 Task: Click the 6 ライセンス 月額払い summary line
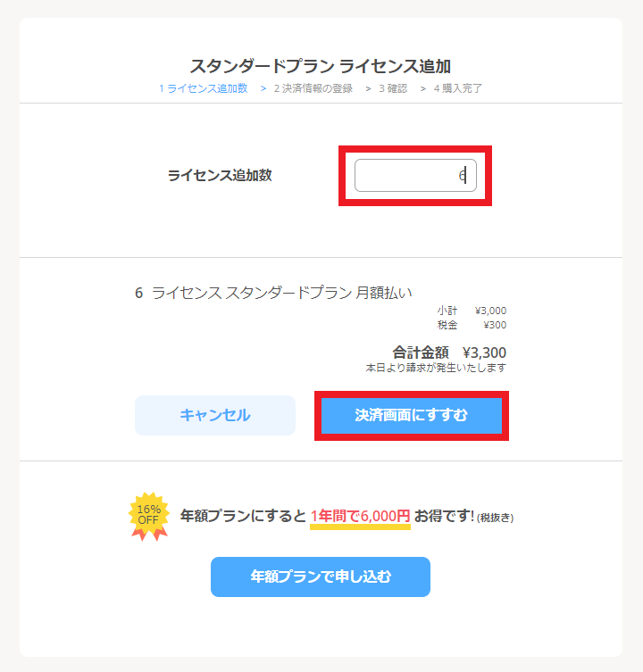click(x=273, y=293)
